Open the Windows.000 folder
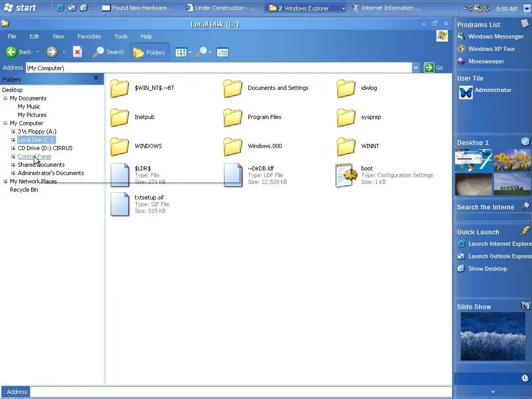The height and width of the screenshot is (399, 532). tap(253, 147)
